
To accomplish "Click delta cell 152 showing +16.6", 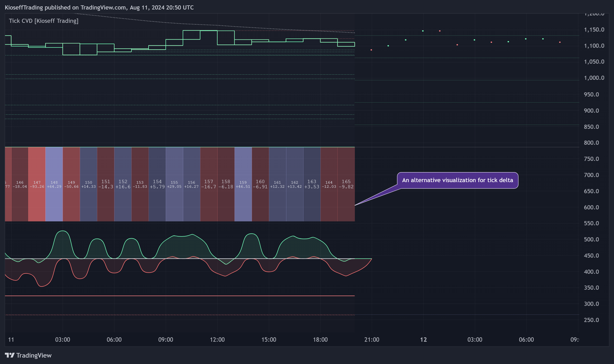I will pos(123,184).
